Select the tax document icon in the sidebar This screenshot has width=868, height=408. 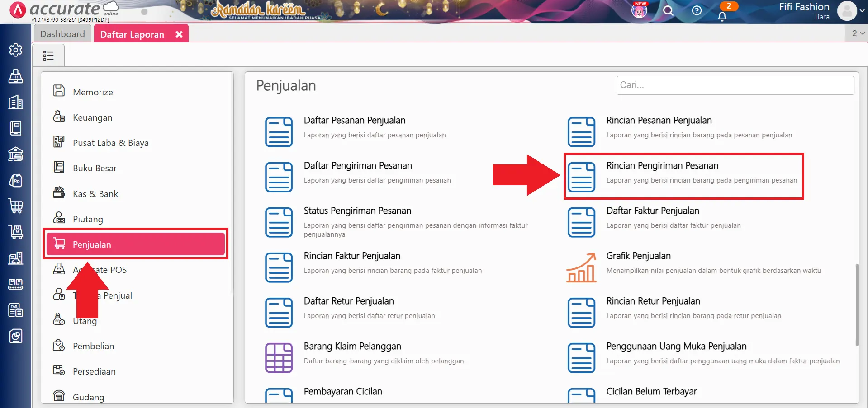[16, 310]
